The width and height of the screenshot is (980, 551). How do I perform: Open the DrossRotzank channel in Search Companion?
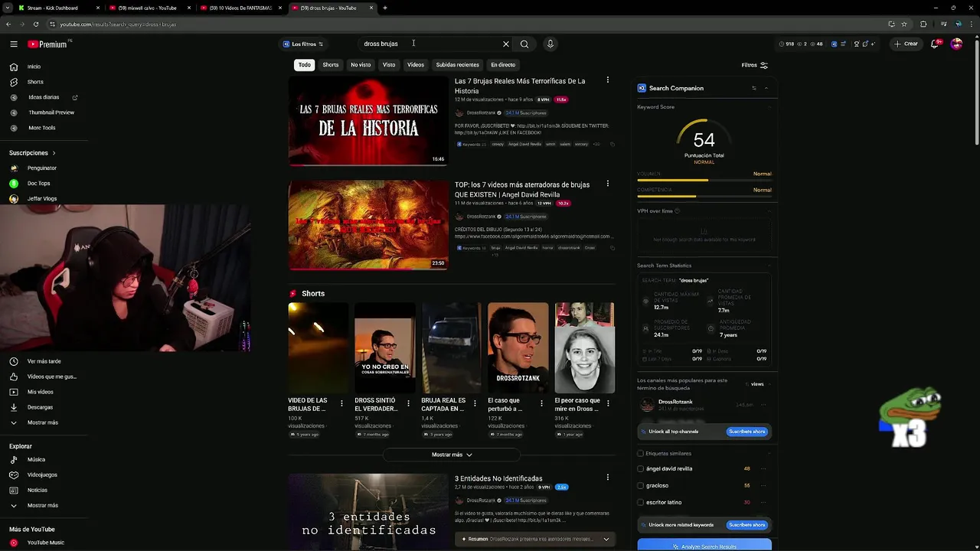pos(675,402)
